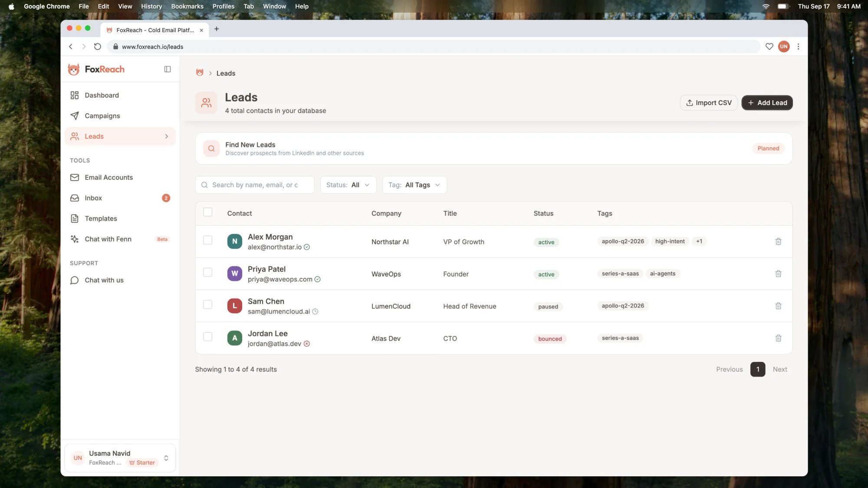Screen dimensions: 868x488
Task: Open the Wi-Fi status menu
Action: point(766,7)
